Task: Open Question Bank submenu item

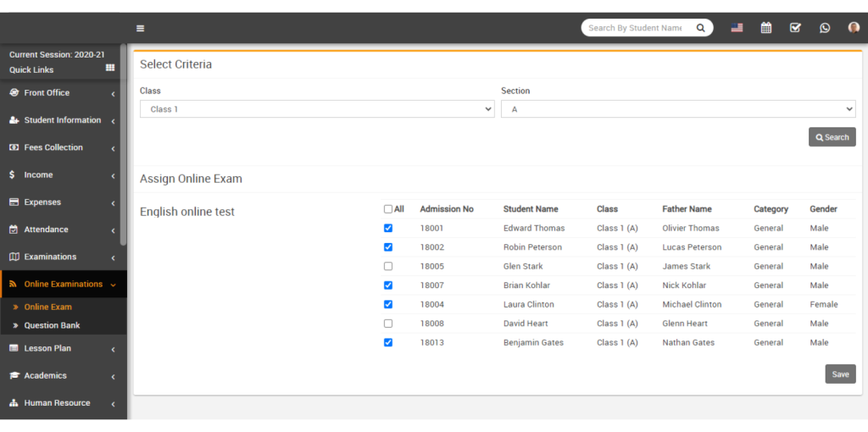Action: coord(52,325)
